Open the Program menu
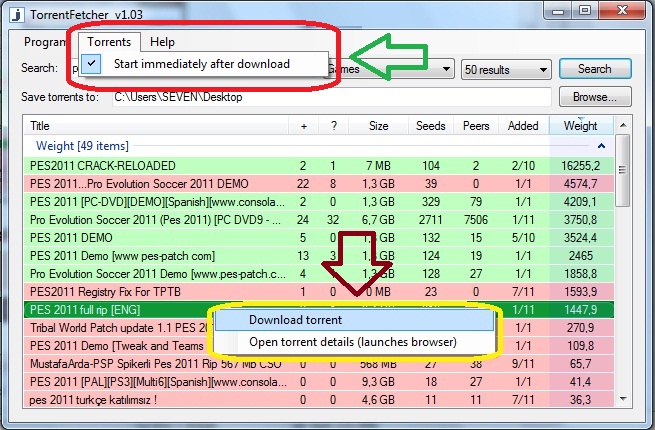 (44, 42)
